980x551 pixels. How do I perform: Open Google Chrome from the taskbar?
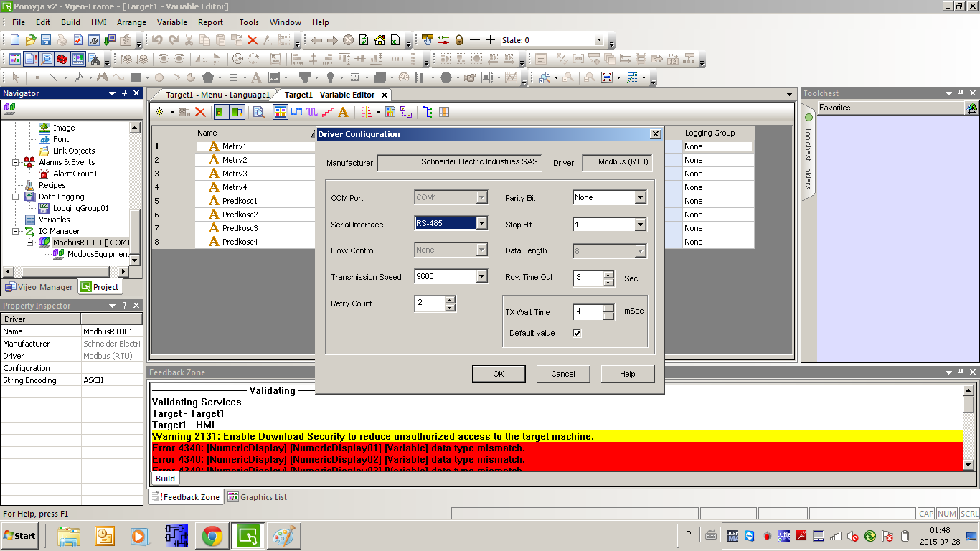click(212, 536)
